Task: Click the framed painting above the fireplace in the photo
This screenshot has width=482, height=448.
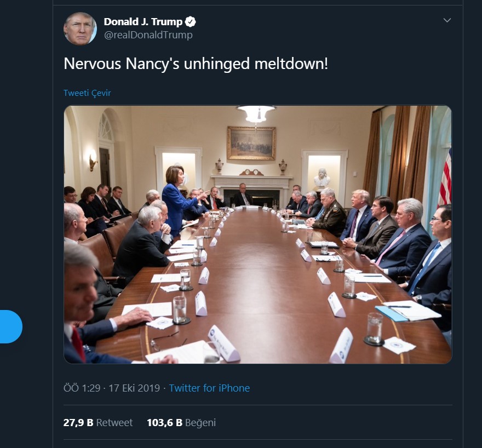Action: click(251, 143)
